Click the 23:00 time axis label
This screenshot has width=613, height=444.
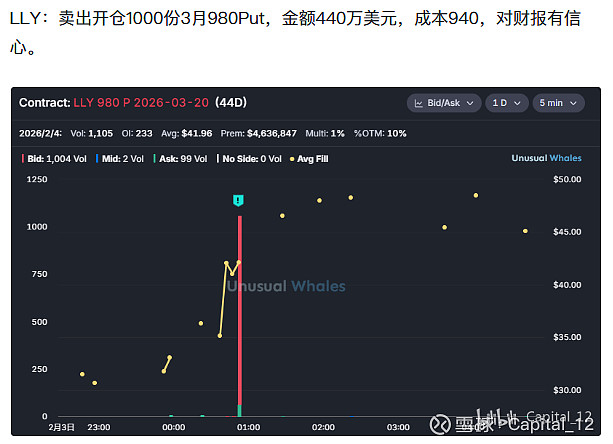99,427
